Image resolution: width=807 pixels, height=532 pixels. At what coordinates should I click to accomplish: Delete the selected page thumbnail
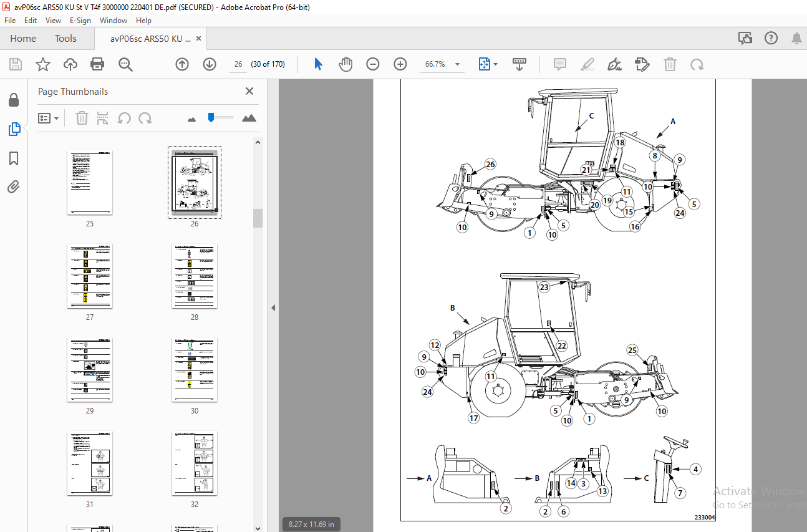pyautogui.click(x=82, y=118)
